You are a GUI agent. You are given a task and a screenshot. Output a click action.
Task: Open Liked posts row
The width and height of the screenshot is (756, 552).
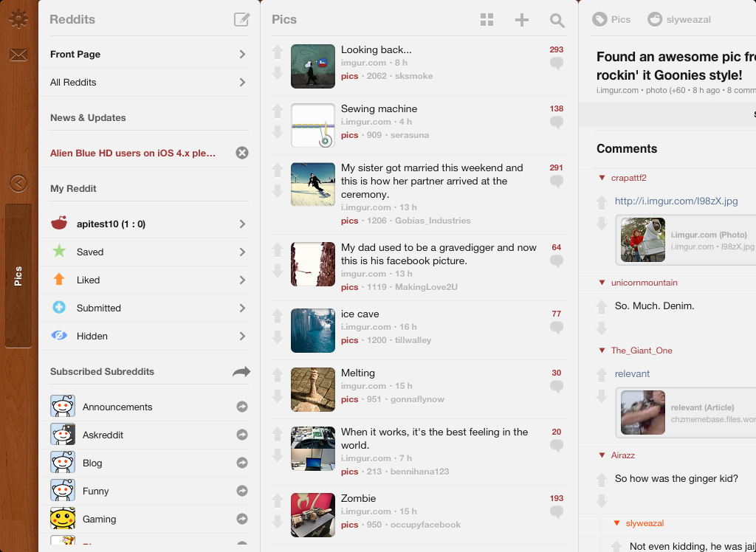[149, 280]
